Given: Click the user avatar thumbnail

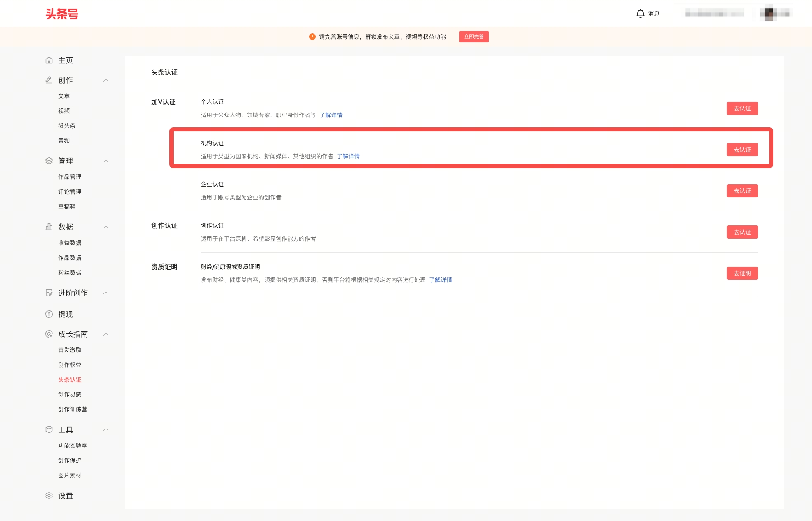Looking at the screenshot, I should tap(769, 14).
